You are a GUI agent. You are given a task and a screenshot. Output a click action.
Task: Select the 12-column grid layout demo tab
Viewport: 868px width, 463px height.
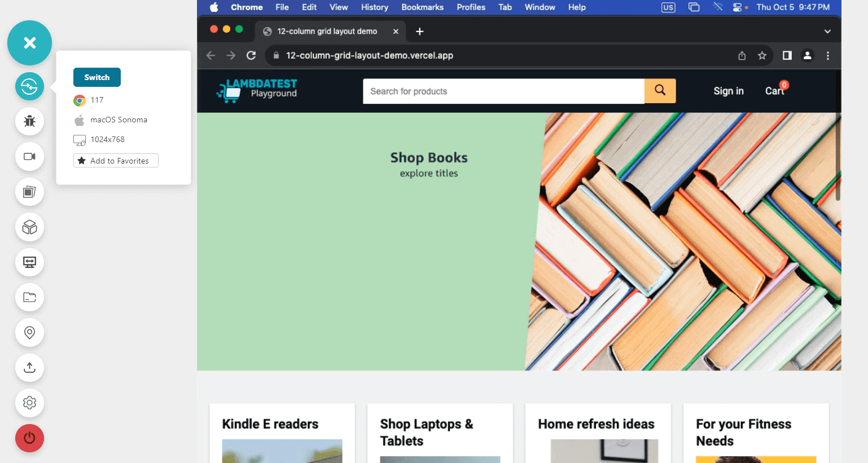click(327, 31)
